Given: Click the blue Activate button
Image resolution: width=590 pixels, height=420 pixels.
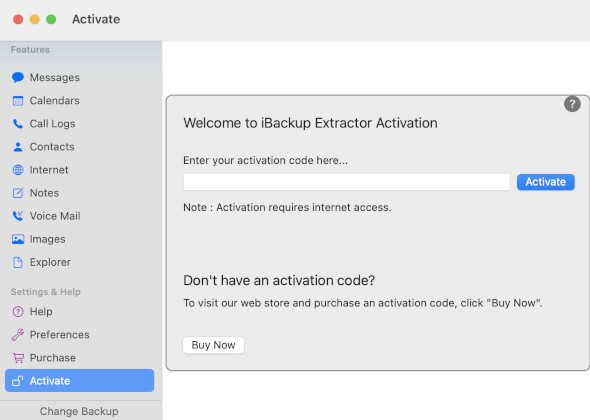Looking at the screenshot, I should (545, 182).
